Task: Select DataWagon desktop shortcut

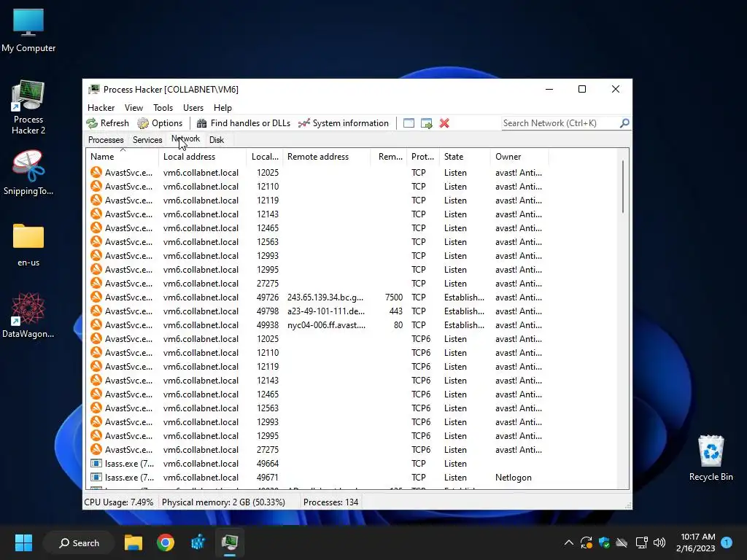Action: tap(28, 315)
